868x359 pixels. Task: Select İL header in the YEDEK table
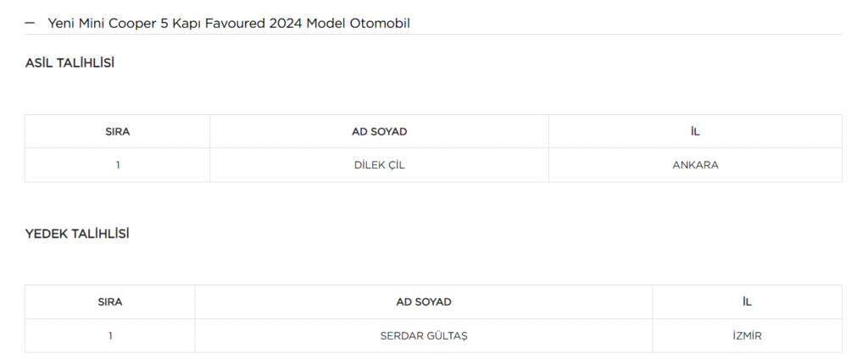(x=747, y=302)
